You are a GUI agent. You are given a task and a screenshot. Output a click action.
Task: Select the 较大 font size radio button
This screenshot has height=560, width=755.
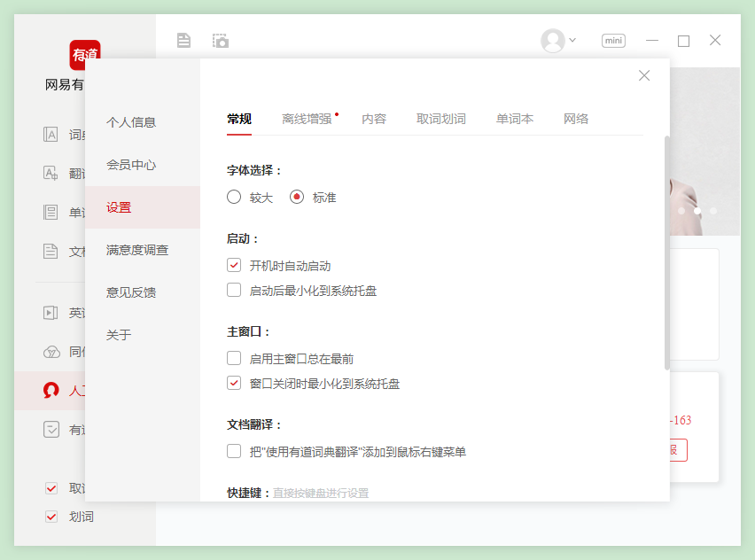point(234,197)
